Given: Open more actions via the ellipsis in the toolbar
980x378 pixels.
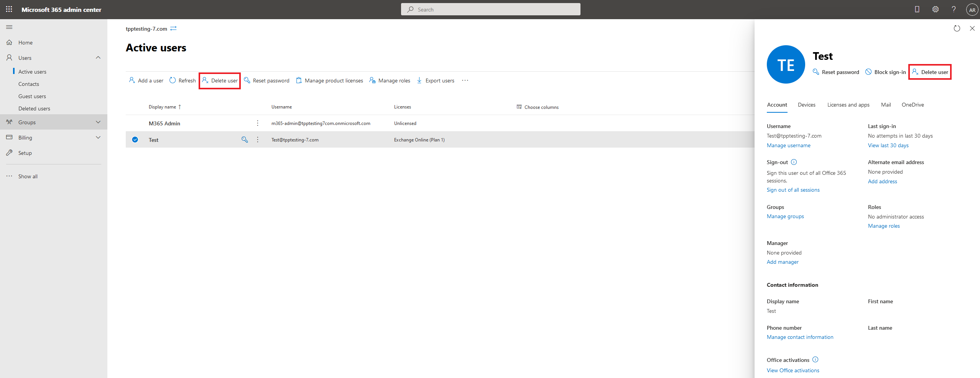Looking at the screenshot, I should pyautogui.click(x=465, y=81).
